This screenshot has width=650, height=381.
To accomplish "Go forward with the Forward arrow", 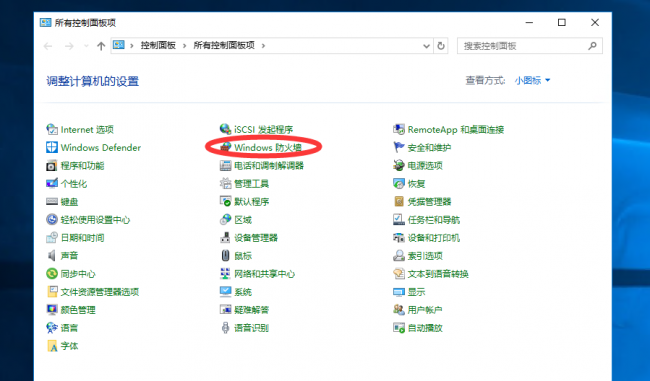I will (x=69, y=46).
